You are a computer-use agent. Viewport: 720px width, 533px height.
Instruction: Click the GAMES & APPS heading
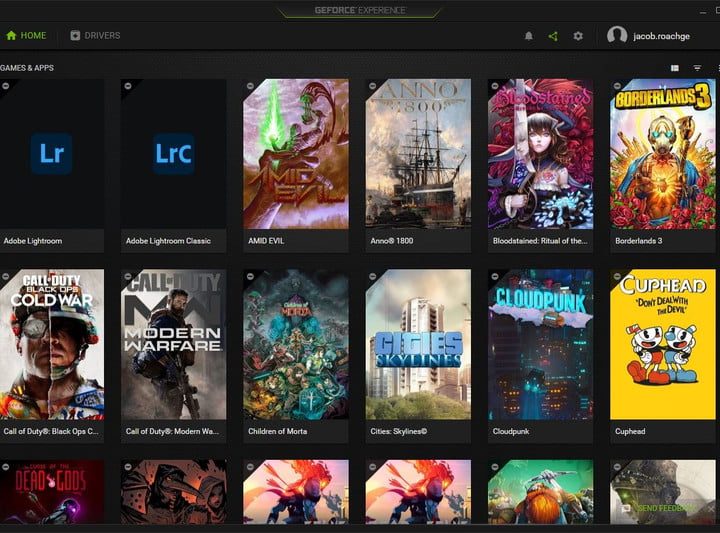[27, 68]
